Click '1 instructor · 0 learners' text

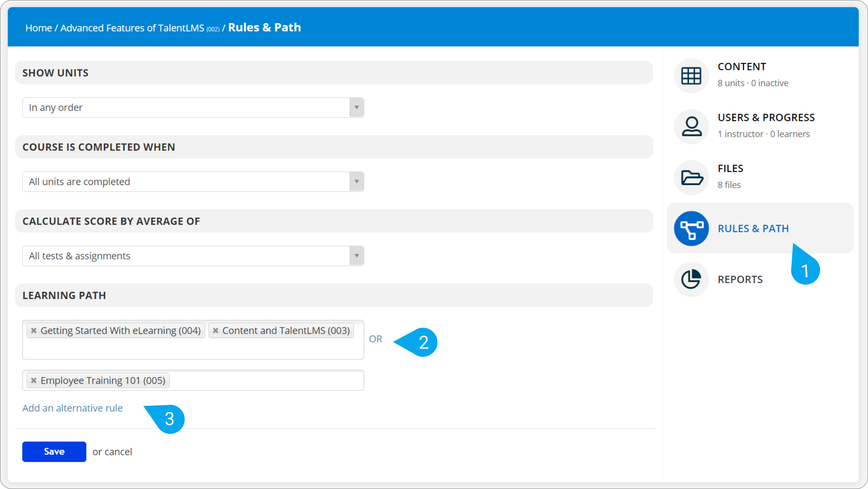tap(764, 134)
